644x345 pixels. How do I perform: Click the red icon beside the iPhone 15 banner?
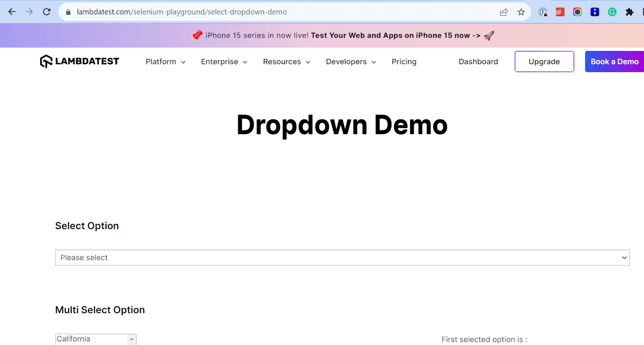tap(198, 35)
